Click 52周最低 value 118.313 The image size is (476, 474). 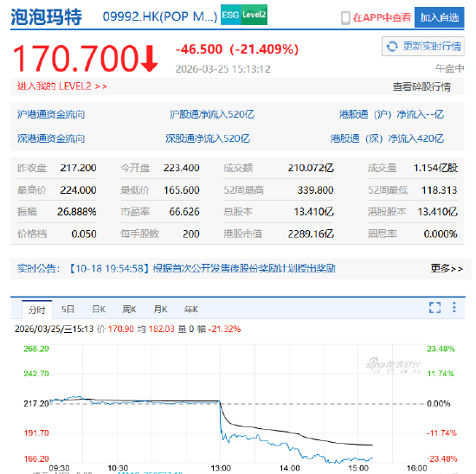coord(439,190)
